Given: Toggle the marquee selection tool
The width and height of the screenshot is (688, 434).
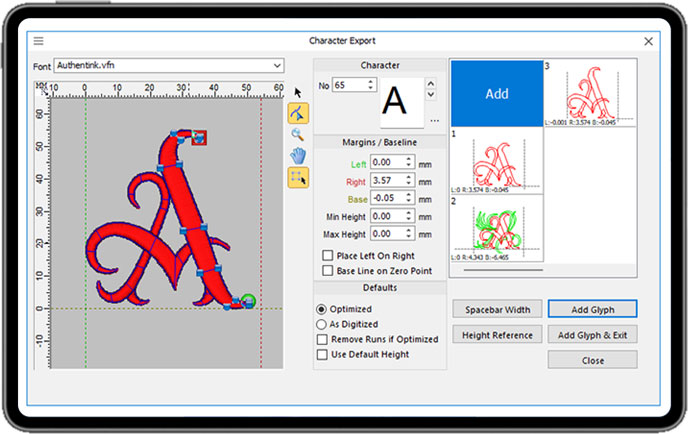Looking at the screenshot, I should point(297,177).
